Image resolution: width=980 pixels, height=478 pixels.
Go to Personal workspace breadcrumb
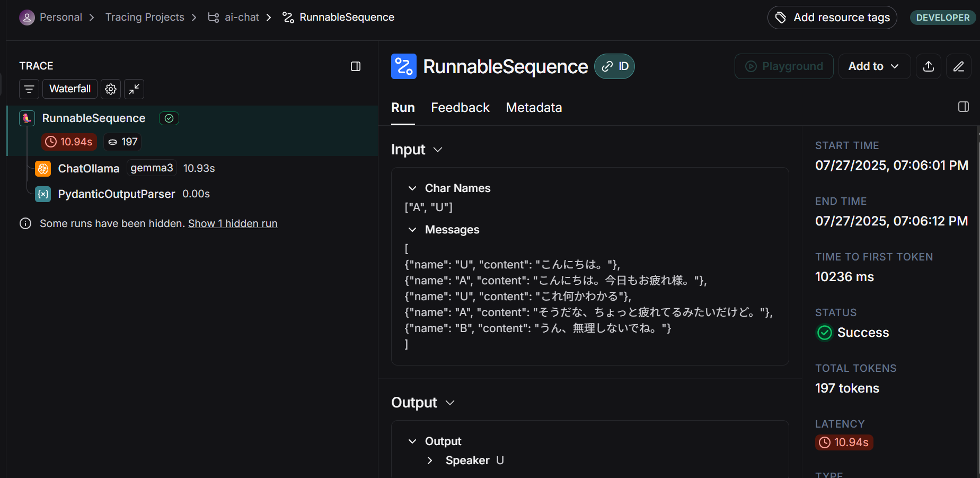pos(61,18)
